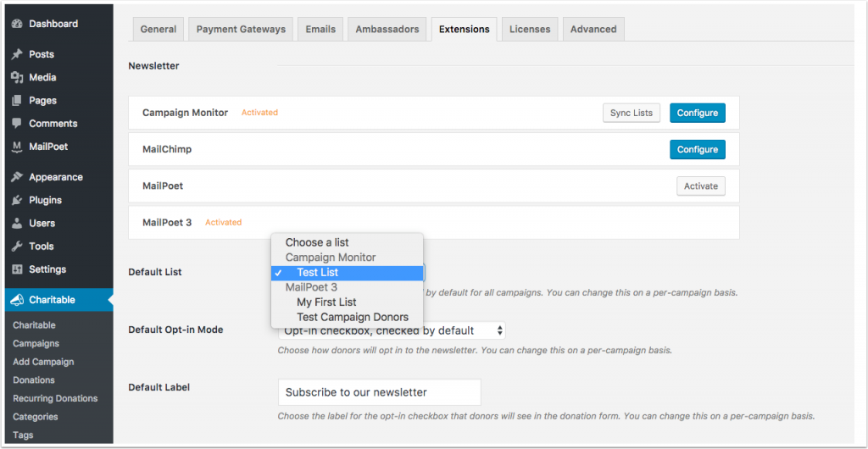
Task: Open the Charitable top-level menu item
Action: click(x=57, y=300)
